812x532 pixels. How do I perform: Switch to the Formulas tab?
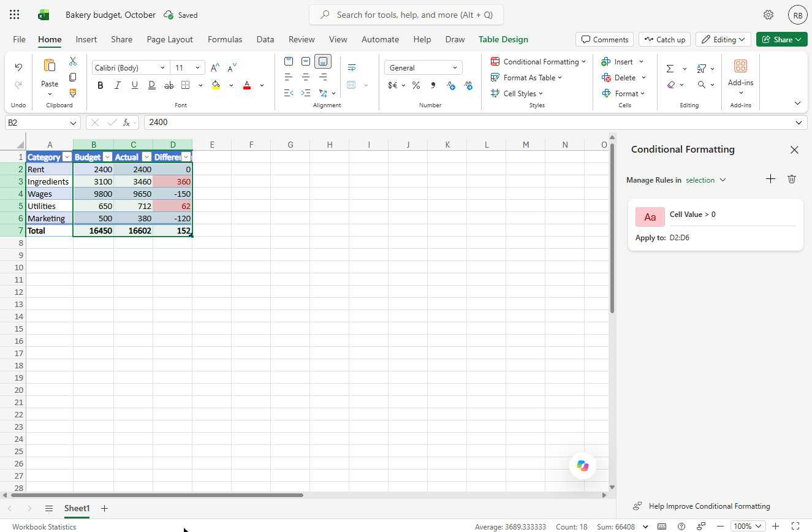pos(225,39)
